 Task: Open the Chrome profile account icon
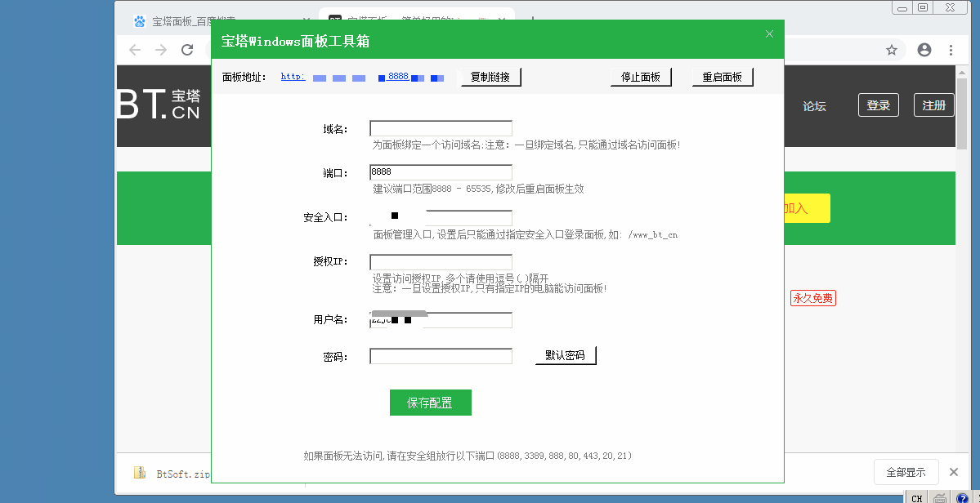pyautogui.click(x=924, y=50)
